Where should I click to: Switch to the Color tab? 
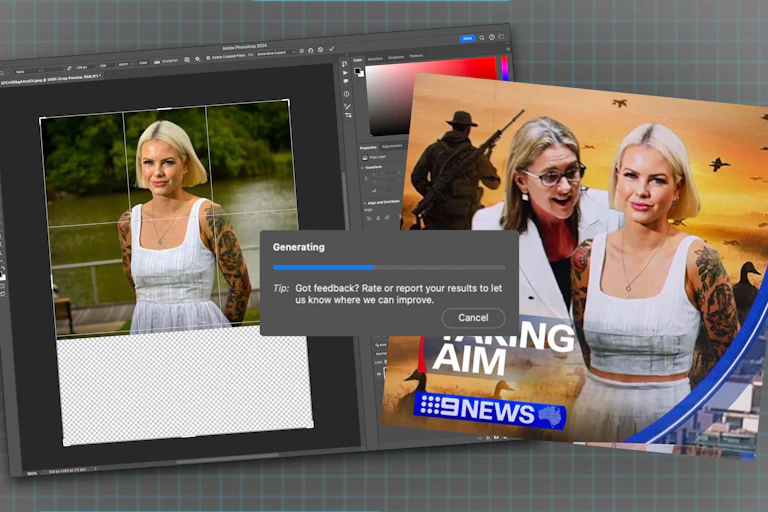click(x=358, y=60)
